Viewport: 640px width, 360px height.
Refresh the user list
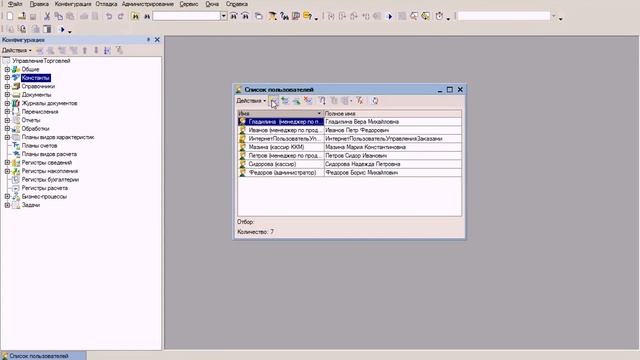pyautogui.click(x=375, y=101)
